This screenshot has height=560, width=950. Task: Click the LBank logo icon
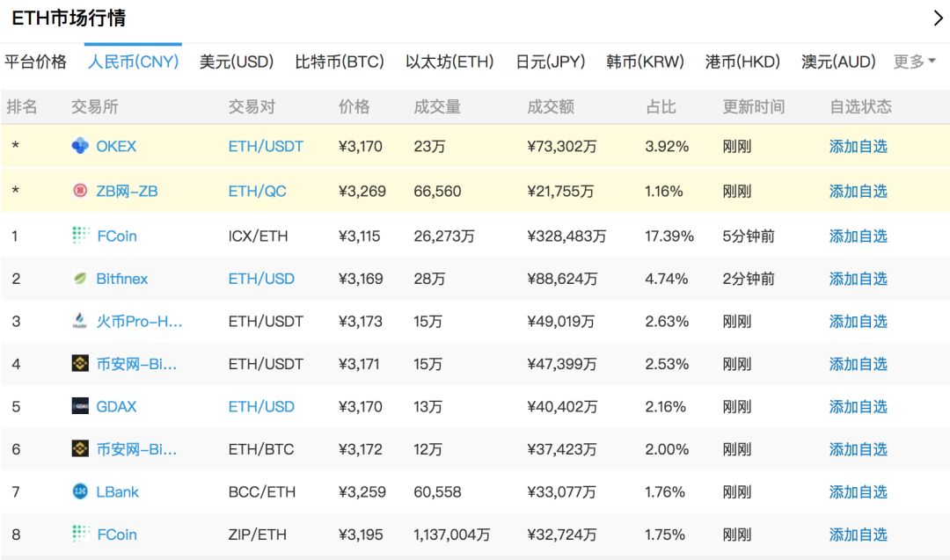[80, 491]
